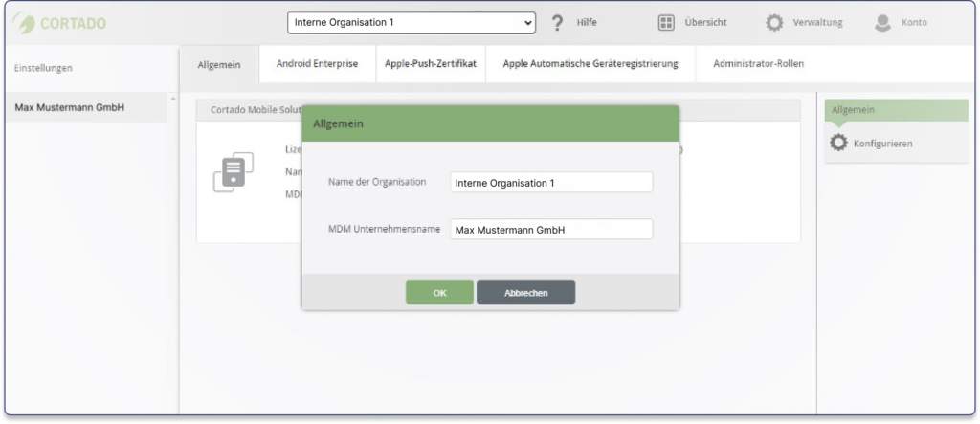Click the Cortado leaf logo
This screenshot has height=424, width=980.
pos(24,23)
